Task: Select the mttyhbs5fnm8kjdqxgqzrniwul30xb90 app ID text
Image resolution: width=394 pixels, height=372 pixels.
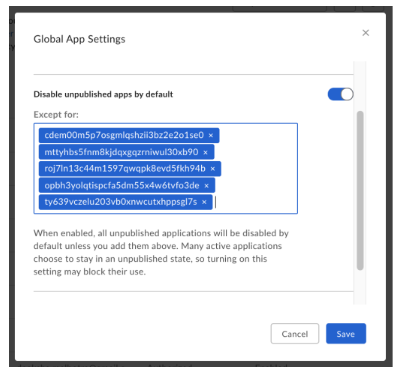Action: coord(121,152)
